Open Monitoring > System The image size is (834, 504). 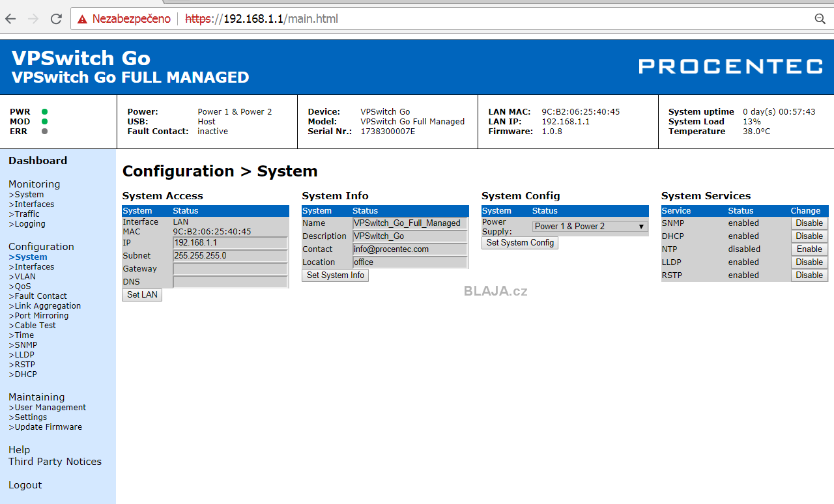point(26,195)
